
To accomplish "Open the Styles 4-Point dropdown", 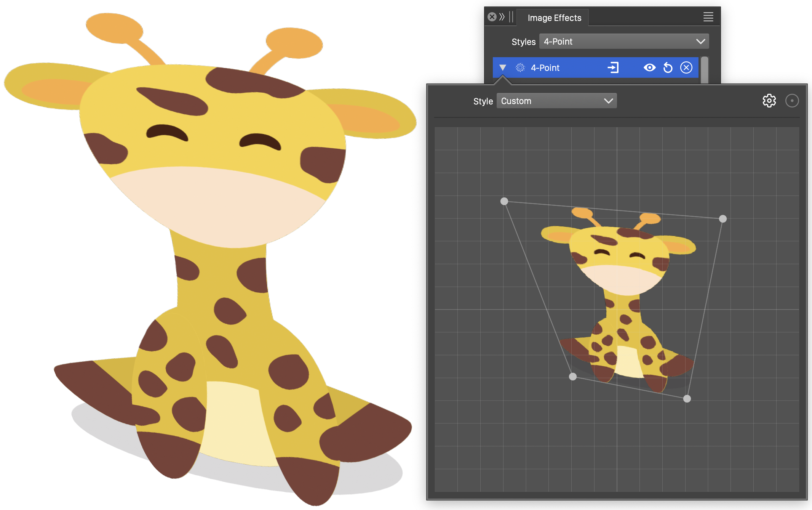I will [624, 42].
